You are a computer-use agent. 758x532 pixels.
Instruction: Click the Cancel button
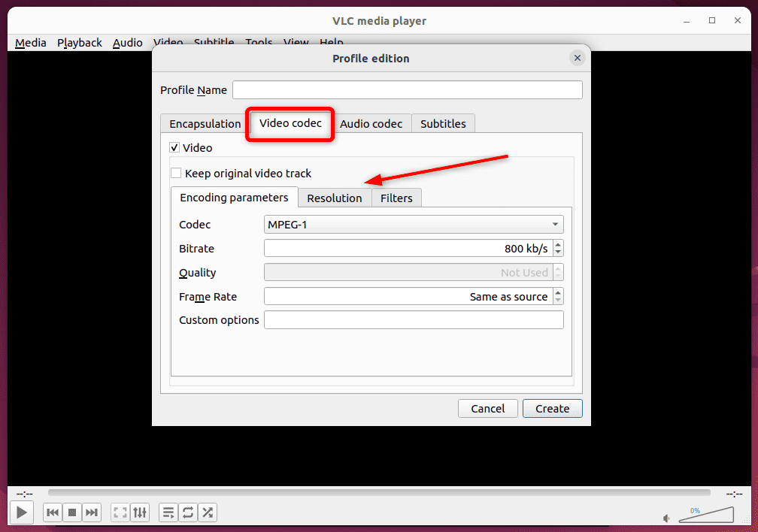(x=488, y=408)
